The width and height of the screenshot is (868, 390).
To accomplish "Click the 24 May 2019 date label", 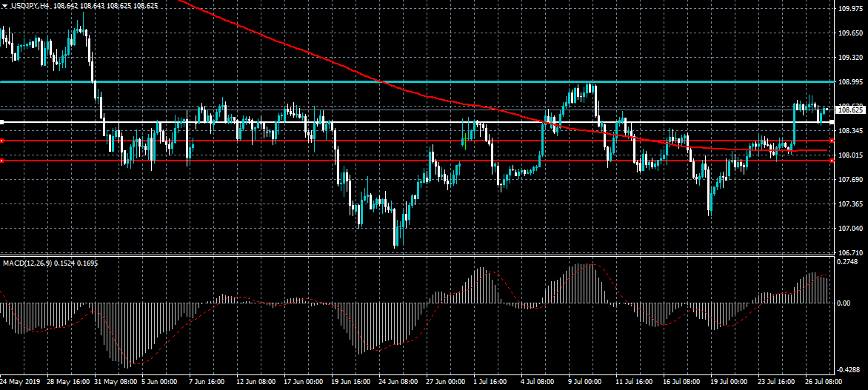I will (19, 383).
